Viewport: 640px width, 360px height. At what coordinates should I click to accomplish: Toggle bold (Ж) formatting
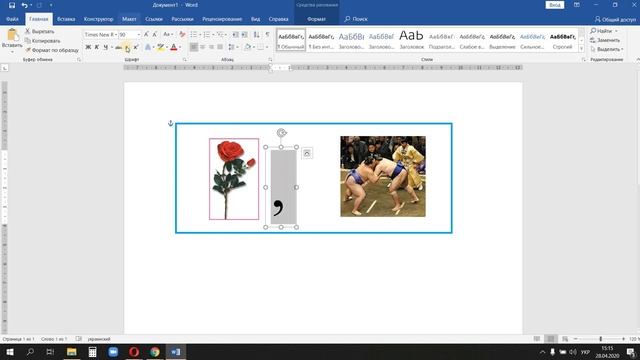click(x=88, y=47)
